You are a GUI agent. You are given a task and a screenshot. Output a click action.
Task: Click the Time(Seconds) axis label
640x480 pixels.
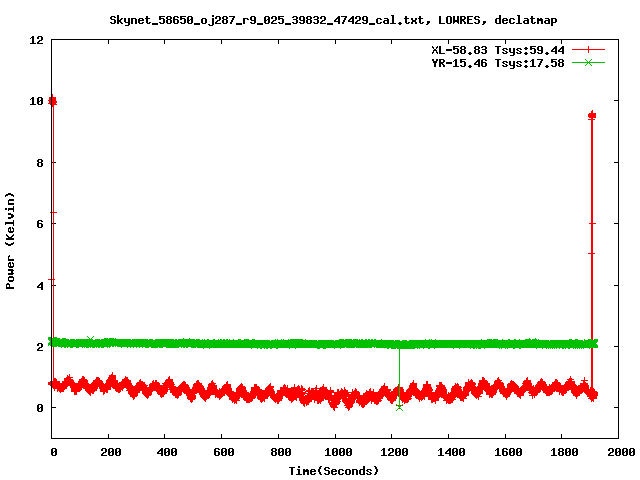(333, 471)
